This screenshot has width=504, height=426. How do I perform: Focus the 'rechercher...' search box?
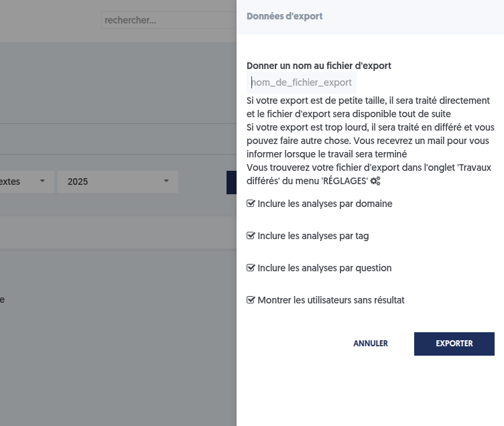[168, 20]
